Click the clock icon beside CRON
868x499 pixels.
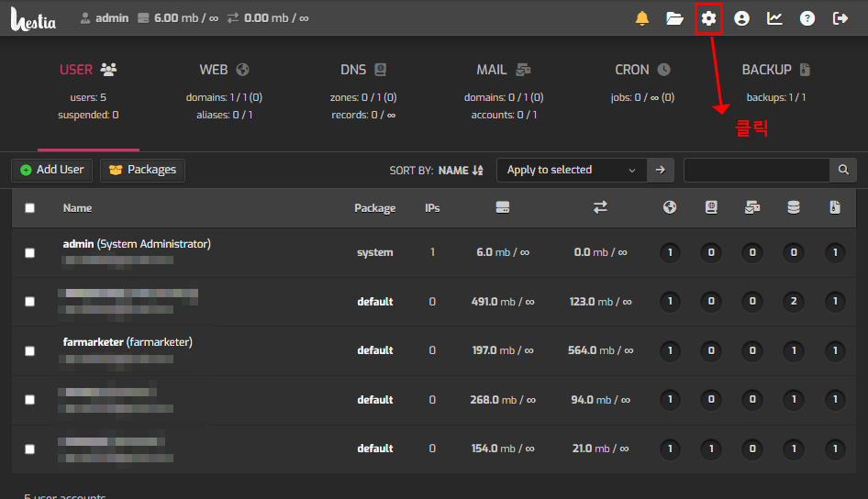[x=663, y=69]
